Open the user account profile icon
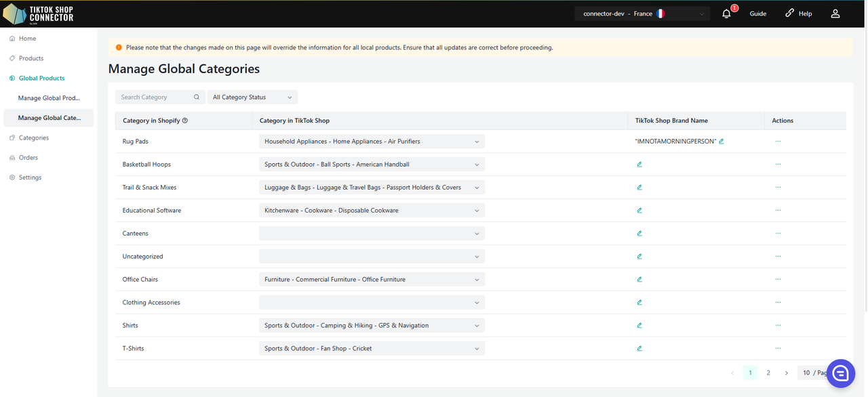 click(x=835, y=14)
